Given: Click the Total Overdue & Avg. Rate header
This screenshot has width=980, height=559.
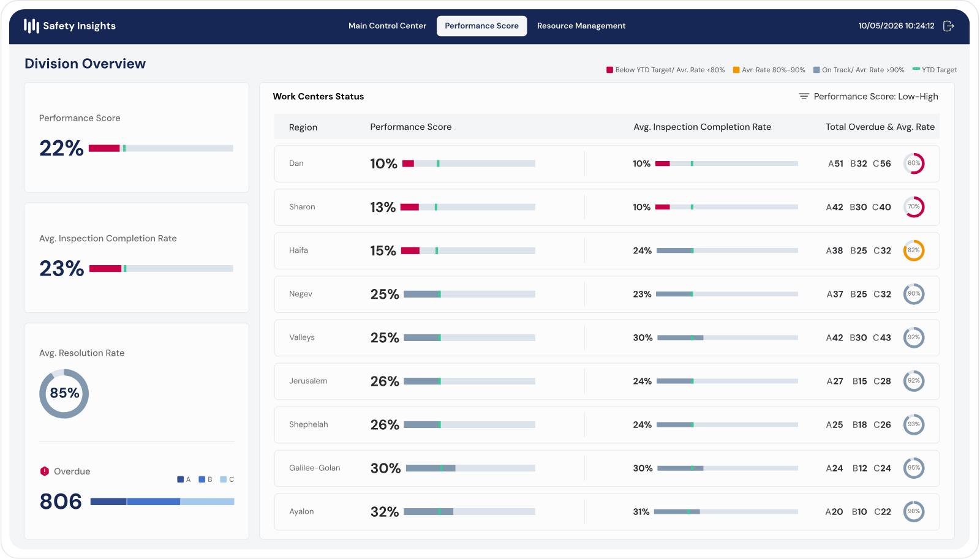Looking at the screenshot, I should pos(880,127).
